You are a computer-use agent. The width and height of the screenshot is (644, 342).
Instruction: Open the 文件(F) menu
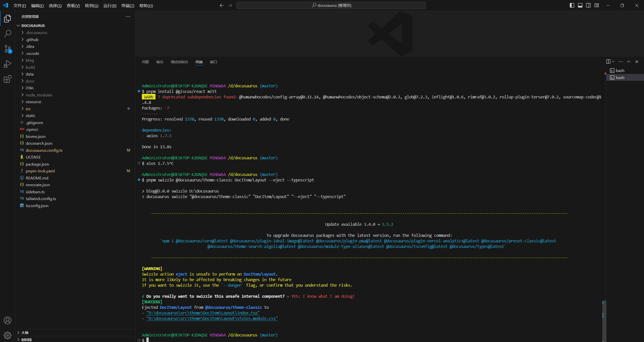20,6
